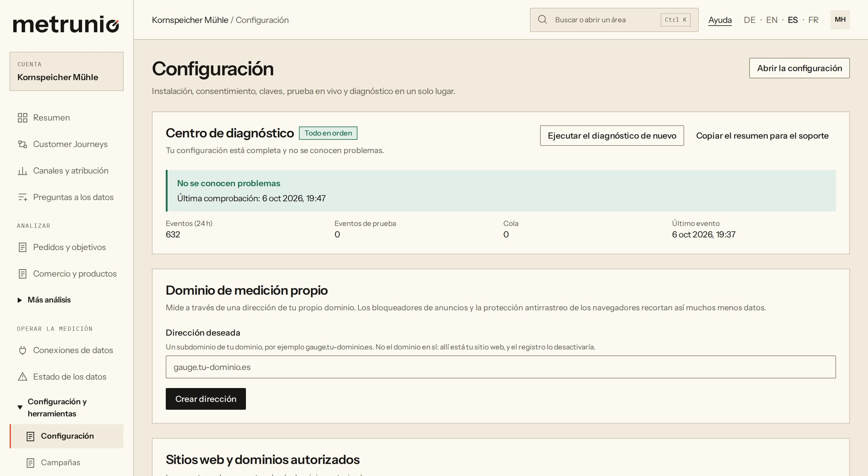Switch language to FR
The width and height of the screenshot is (868, 476).
[813, 20]
